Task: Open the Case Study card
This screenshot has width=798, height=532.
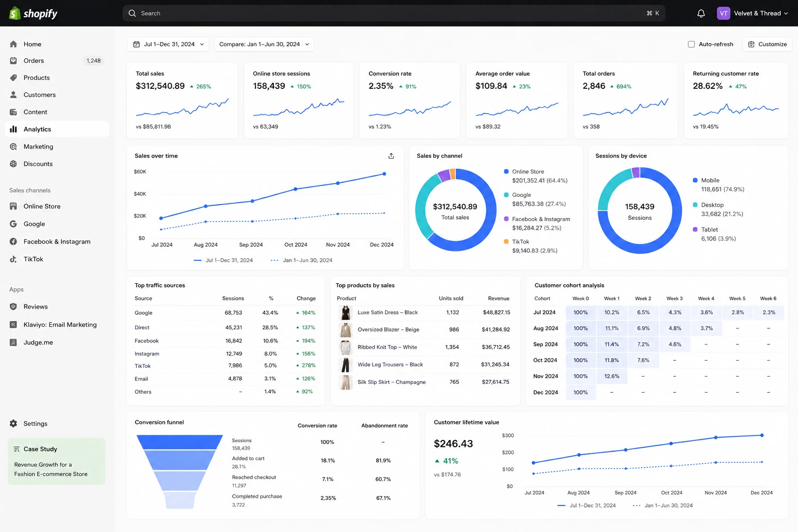Action: [x=57, y=461]
